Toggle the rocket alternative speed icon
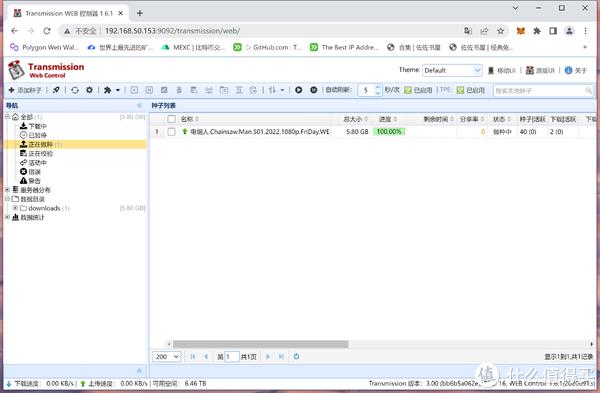The height and width of the screenshot is (393, 600). (x=56, y=90)
